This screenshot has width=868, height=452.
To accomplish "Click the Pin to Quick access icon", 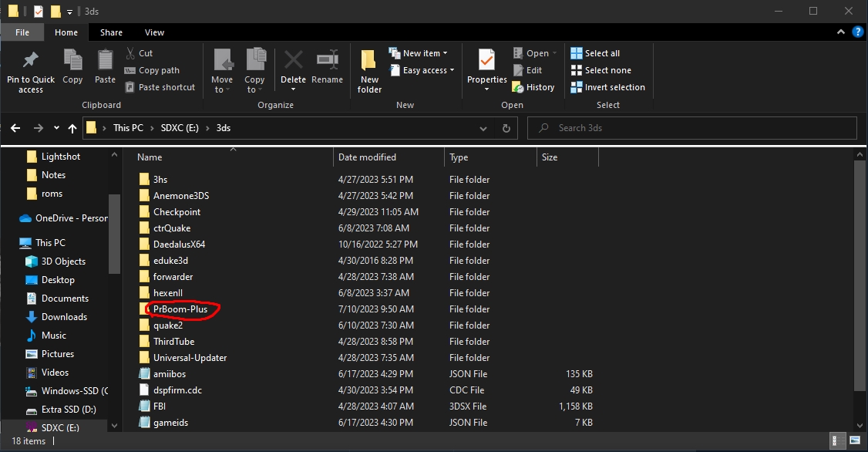I will pos(30,60).
